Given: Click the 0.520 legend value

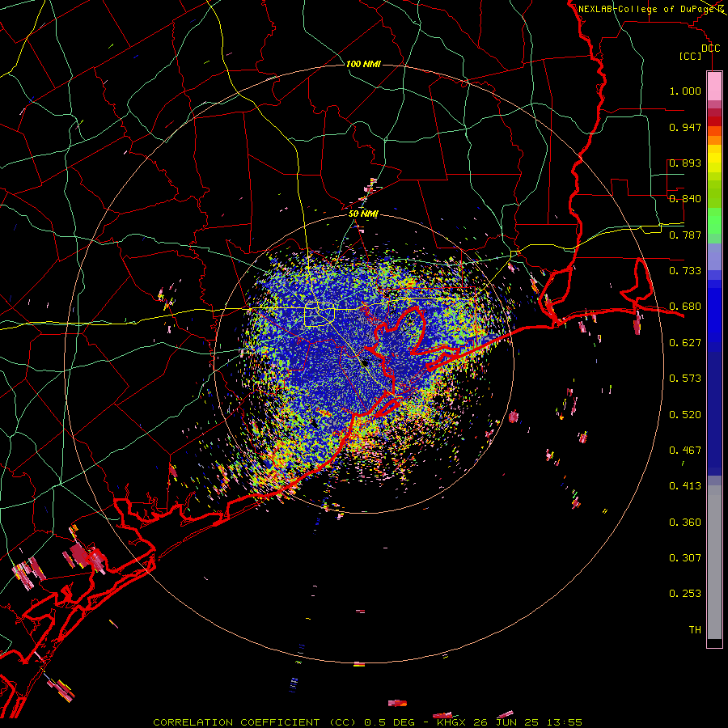Looking at the screenshot, I should click(685, 415).
